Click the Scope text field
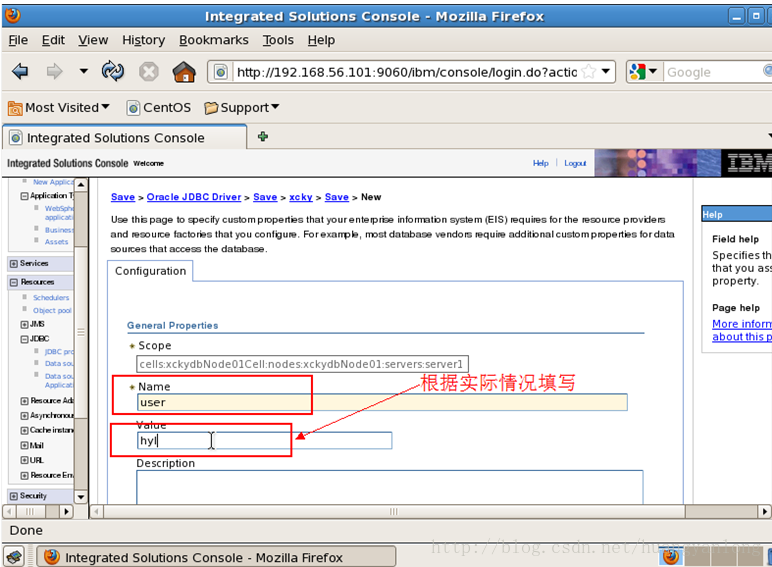 [302, 364]
